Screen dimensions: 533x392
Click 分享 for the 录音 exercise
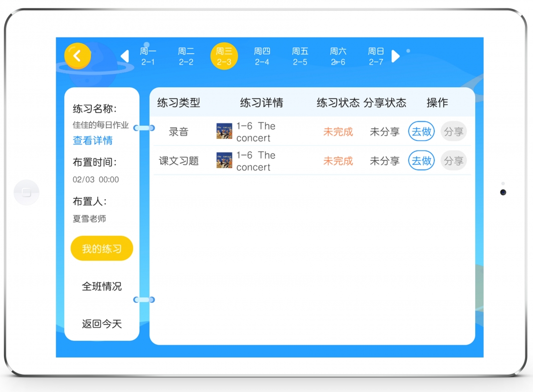(x=454, y=131)
